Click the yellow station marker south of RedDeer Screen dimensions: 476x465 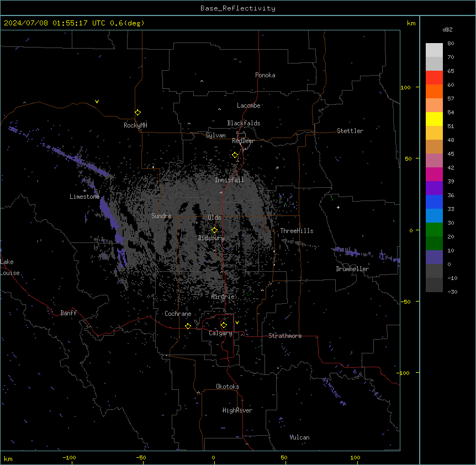(235, 155)
